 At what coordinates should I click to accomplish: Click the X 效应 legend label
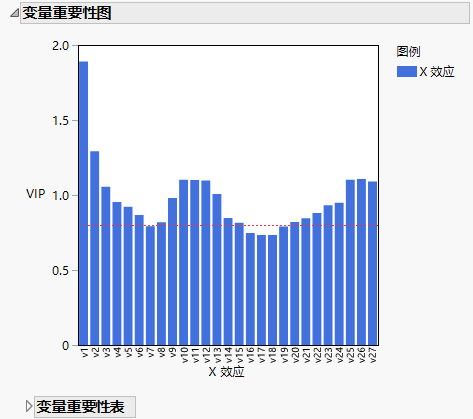[437, 72]
